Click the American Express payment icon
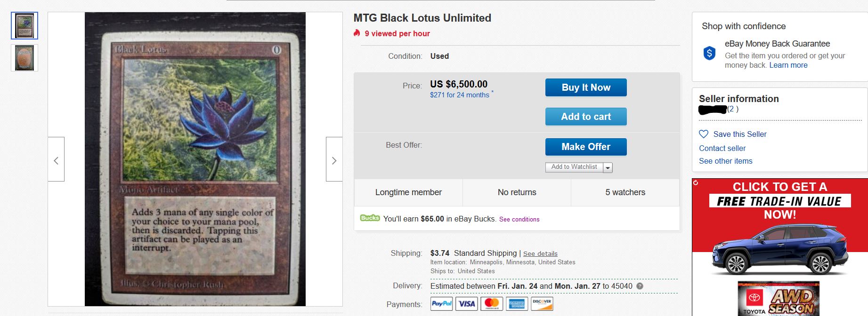868x316 pixels. [x=517, y=304]
